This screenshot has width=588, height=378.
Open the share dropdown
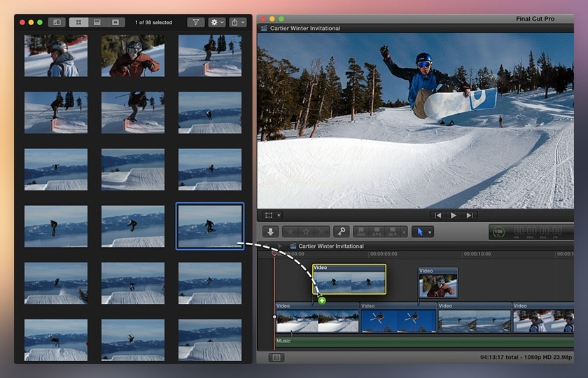238,22
